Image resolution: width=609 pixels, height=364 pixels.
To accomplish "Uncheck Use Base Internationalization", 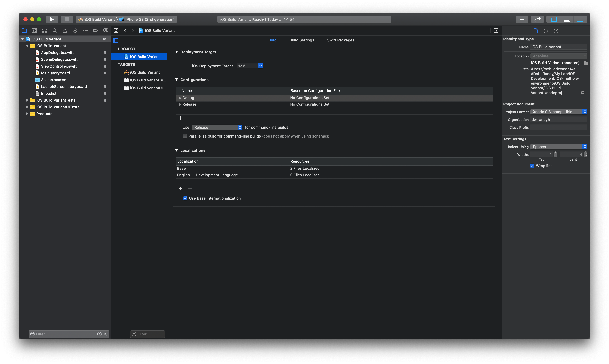I will [185, 198].
